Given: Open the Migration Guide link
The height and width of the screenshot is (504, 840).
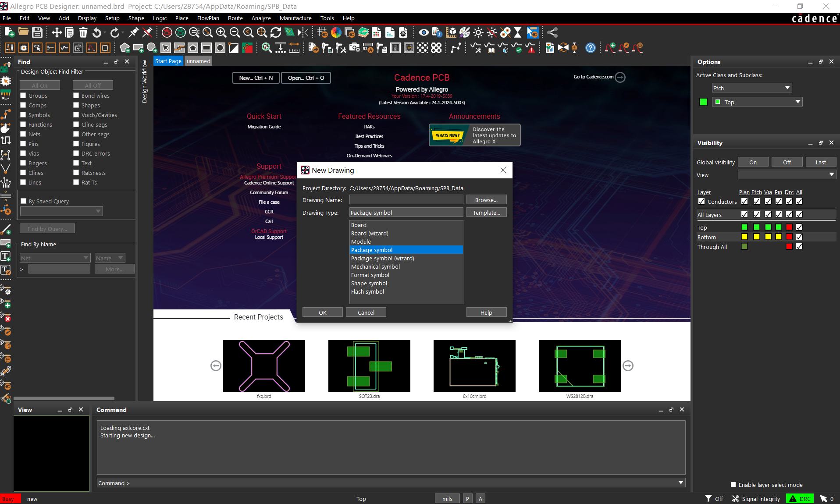Looking at the screenshot, I should pyautogui.click(x=264, y=127).
